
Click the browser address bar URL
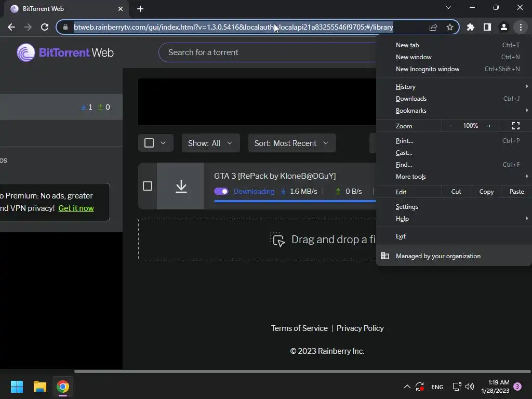click(233, 27)
